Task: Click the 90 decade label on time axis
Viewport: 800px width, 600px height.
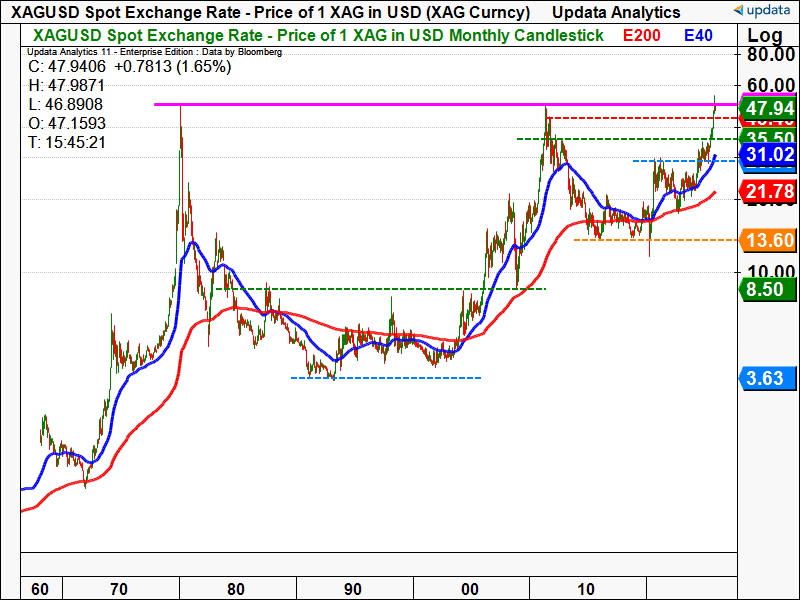Action: pyautogui.click(x=352, y=589)
